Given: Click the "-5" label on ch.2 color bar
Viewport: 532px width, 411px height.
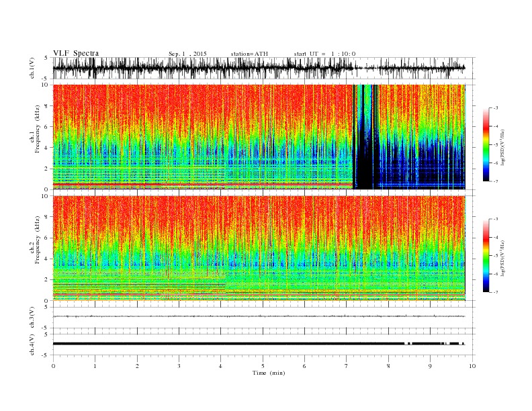Looking at the screenshot, I should 496,256.
